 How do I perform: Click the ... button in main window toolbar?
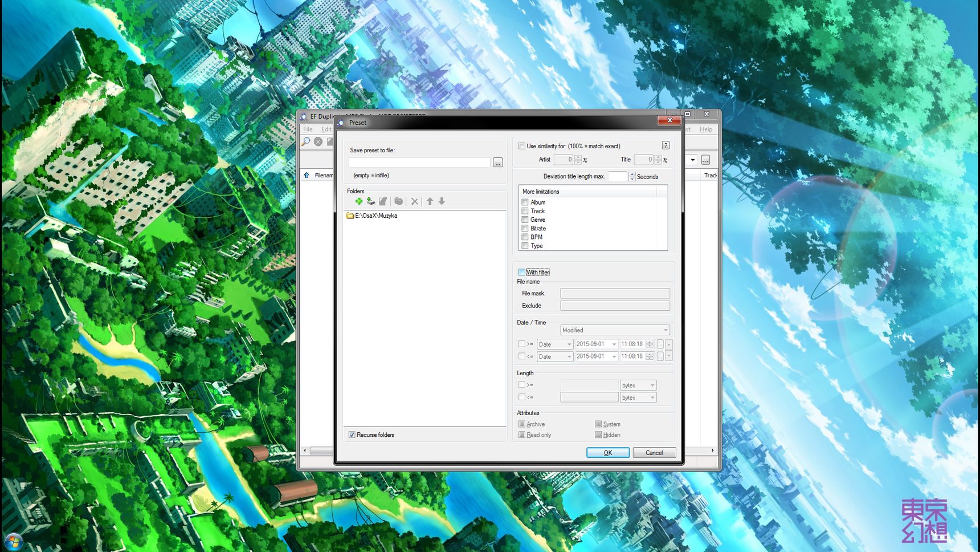[x=705, y=160]
